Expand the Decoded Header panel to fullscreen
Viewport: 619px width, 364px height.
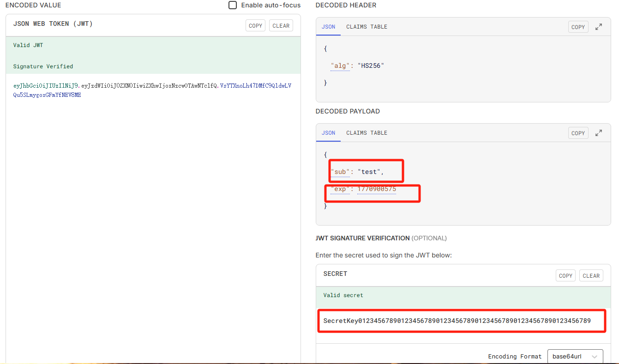click(x=599, y=27)
